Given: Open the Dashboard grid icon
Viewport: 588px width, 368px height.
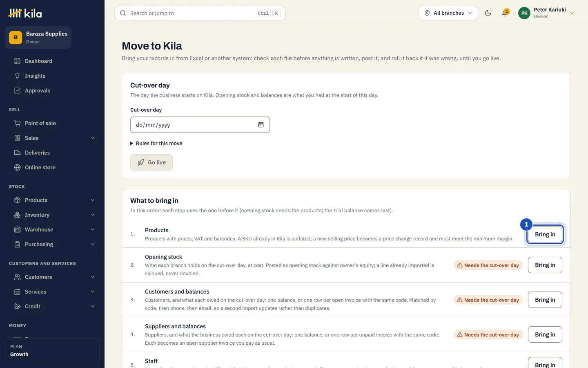Looking at the screenshot, I should pyautogui.click(x=17, y=61).
